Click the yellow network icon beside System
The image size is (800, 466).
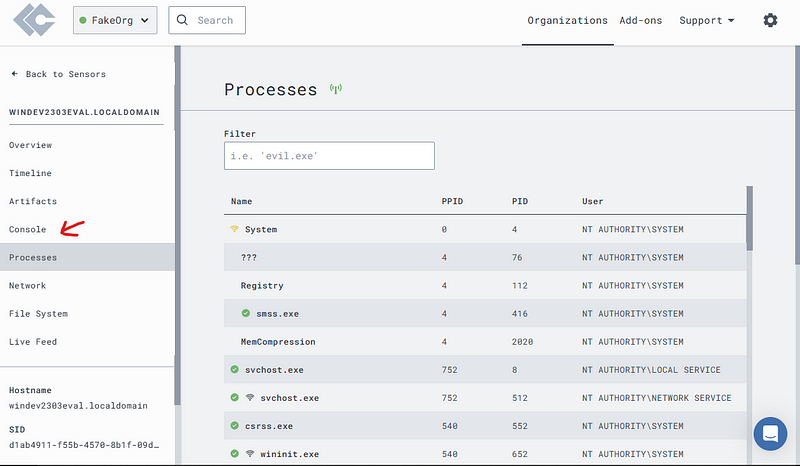(234, 229)
